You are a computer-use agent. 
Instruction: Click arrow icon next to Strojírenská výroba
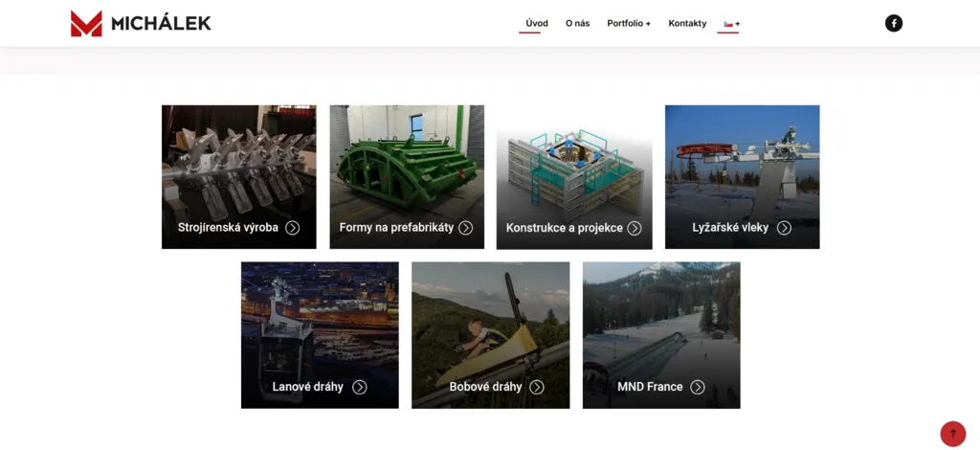293,228
